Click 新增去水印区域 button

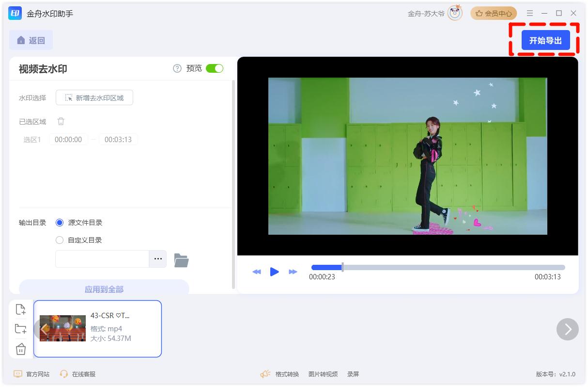click(94, 97)
